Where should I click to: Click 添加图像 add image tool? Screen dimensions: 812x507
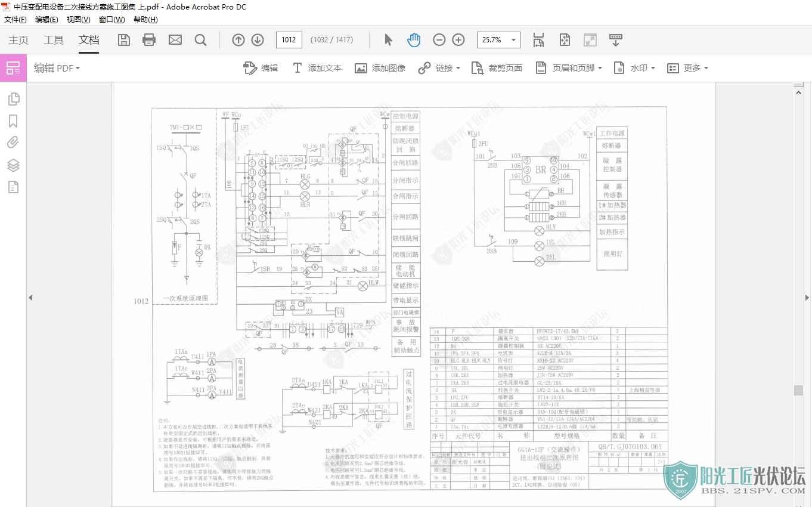click(x=380, y=68)
